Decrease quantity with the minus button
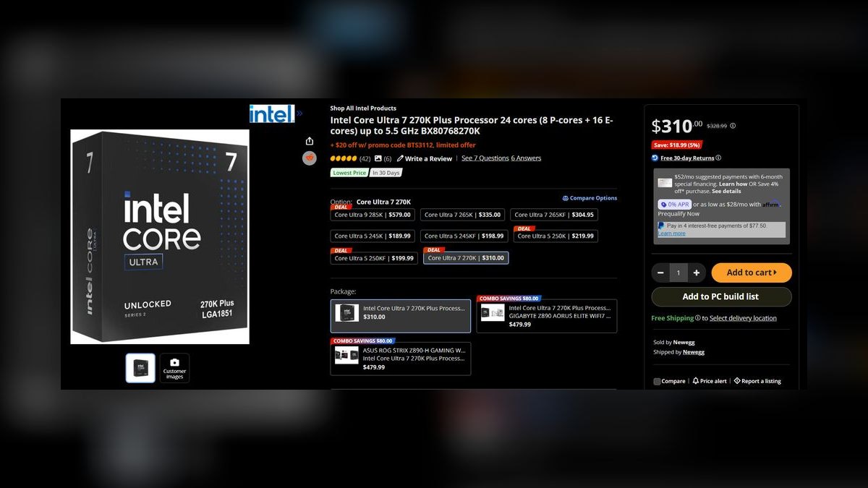 click(660, 273)
